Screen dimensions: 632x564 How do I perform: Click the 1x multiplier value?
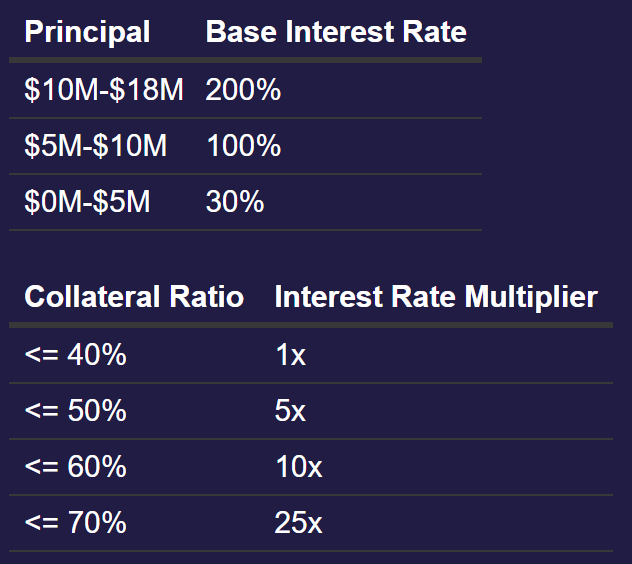pyautogui.click(x=290, y=354)
